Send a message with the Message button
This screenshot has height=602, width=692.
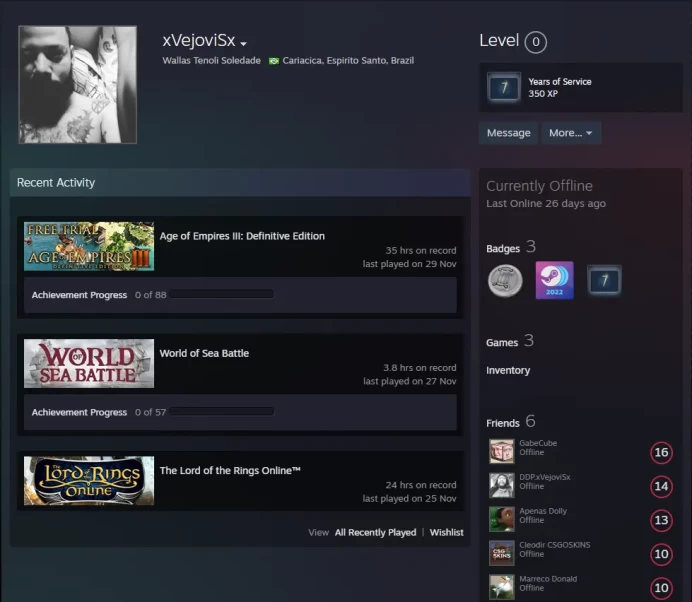(x=508, y=133)
